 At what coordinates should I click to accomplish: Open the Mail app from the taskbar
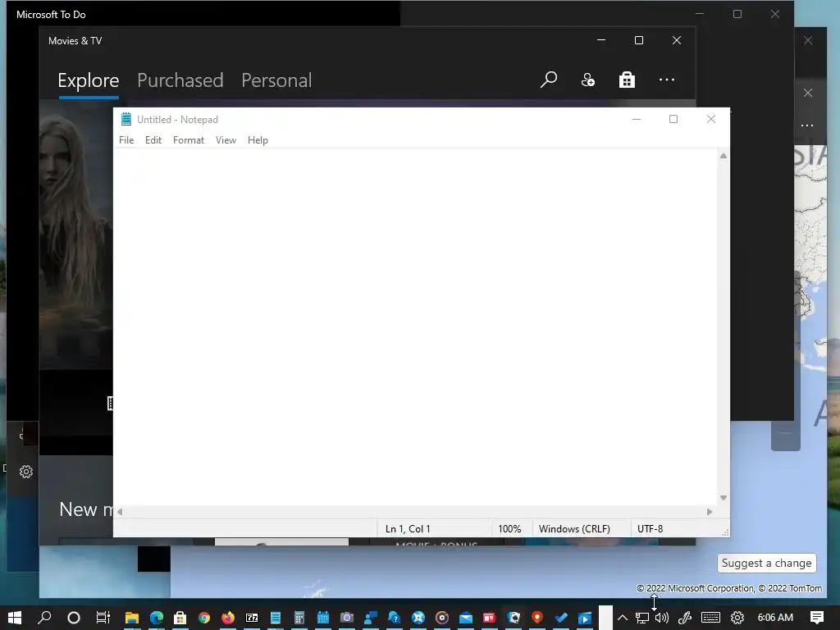click(x=466, y=618)
